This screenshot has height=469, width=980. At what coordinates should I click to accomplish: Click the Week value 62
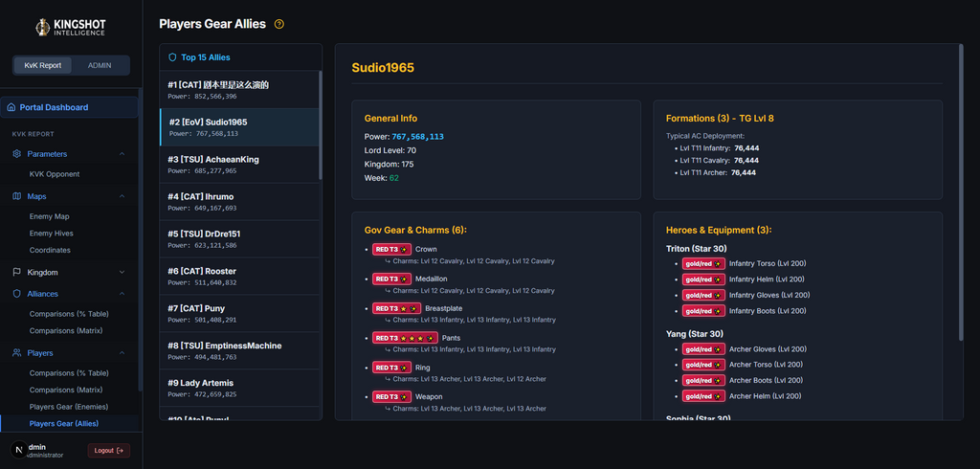(x=393, y=178)
